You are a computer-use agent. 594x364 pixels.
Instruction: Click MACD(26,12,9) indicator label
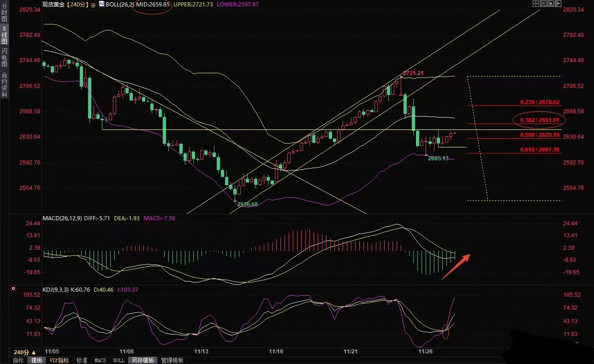tap(62, 218)
